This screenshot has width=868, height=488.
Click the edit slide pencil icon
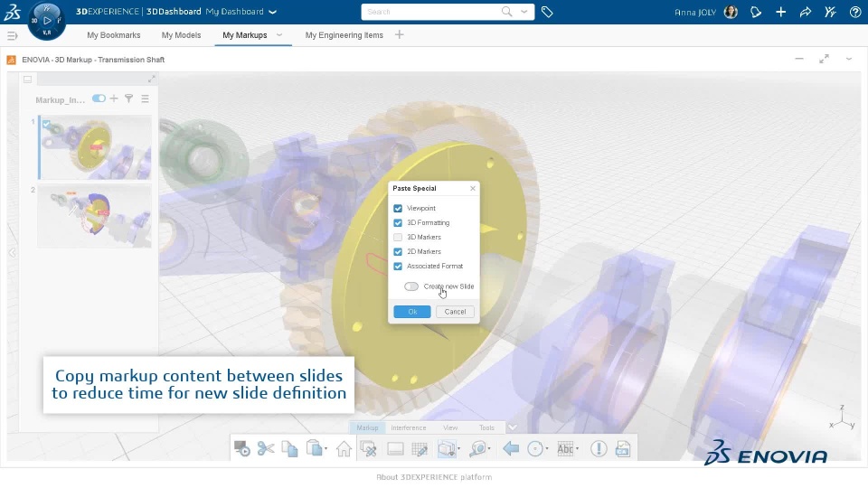click(x=368, y=449)
